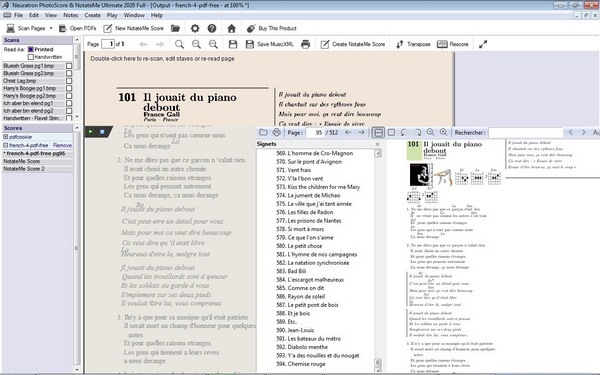Click Create NotateMe Score

click(x=353, y=44)
